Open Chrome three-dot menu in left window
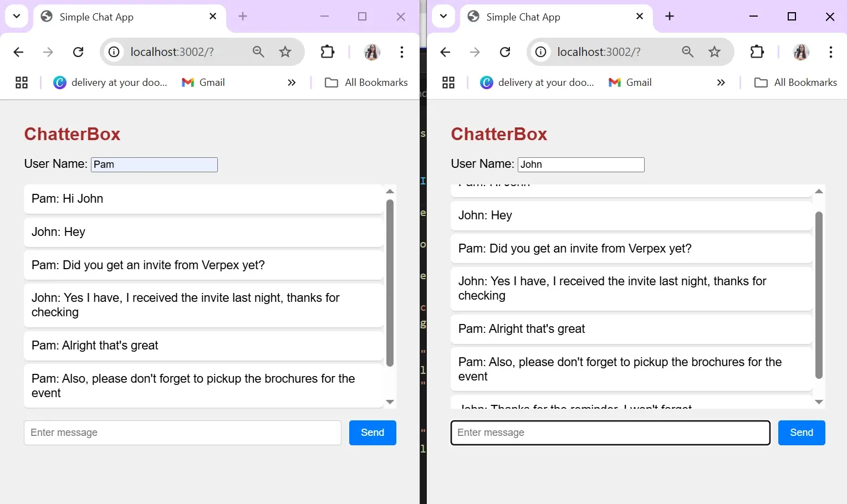Image resolution: width=847 pixels, height=504 pixels. (402, 52)
